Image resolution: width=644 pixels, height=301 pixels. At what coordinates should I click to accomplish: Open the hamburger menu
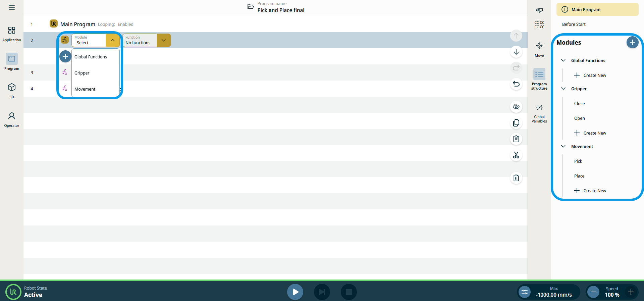12,7
